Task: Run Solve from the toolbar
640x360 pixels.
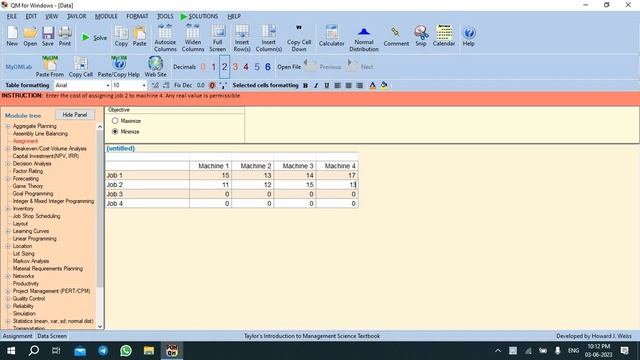Action: click(94, 38)
